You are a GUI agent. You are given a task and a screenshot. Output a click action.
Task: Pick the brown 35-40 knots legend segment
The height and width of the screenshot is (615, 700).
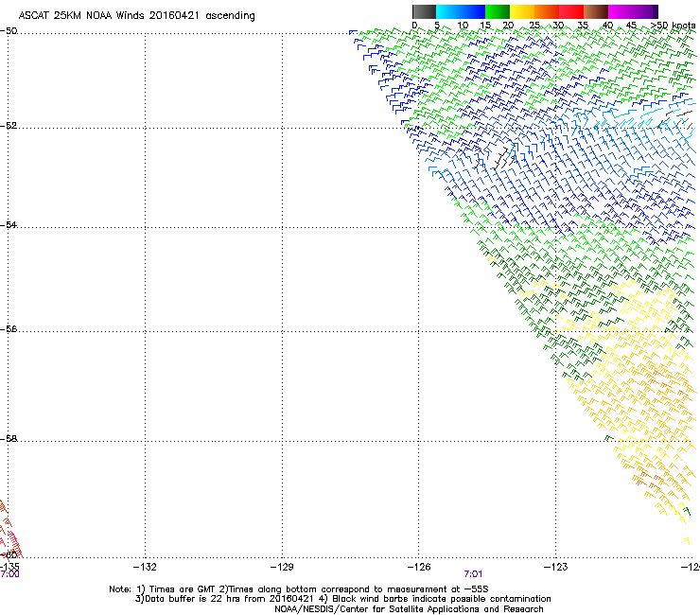pyautogui.click(x=596, y=11)
